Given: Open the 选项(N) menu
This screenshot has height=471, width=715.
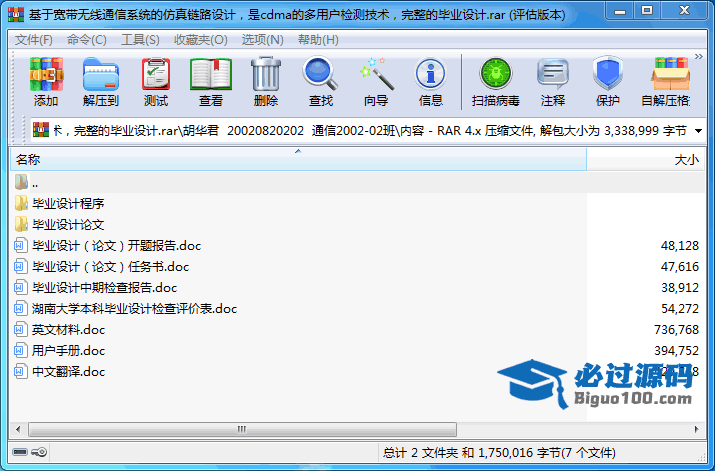Looking at the screenshot, I should [x=261, y=39].
